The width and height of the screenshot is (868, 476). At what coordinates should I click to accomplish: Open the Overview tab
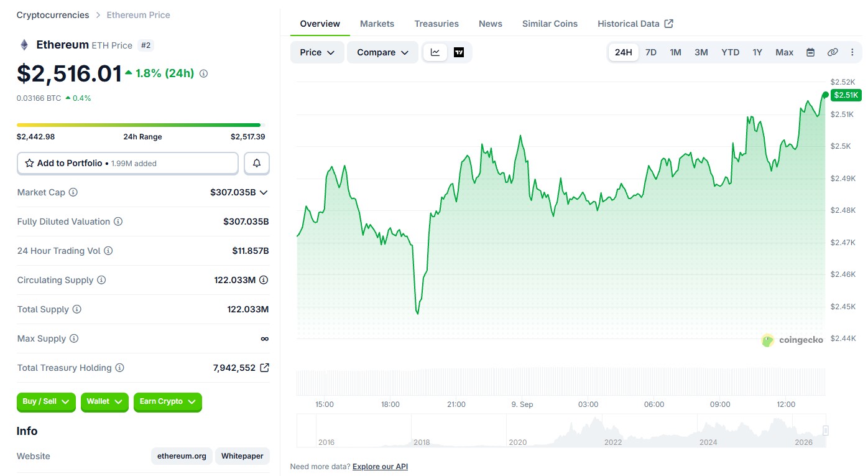[320, 24]
